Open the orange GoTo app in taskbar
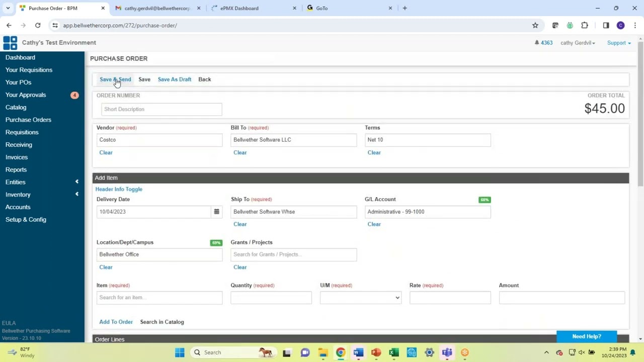This screenshot has height=362, width=644. (x=465, y=352)
